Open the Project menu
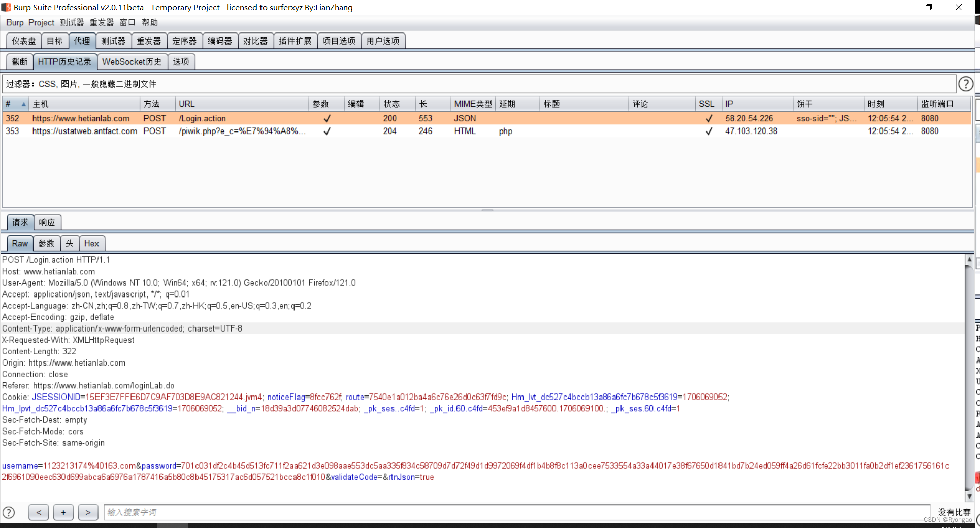 [x=41, y=22]
